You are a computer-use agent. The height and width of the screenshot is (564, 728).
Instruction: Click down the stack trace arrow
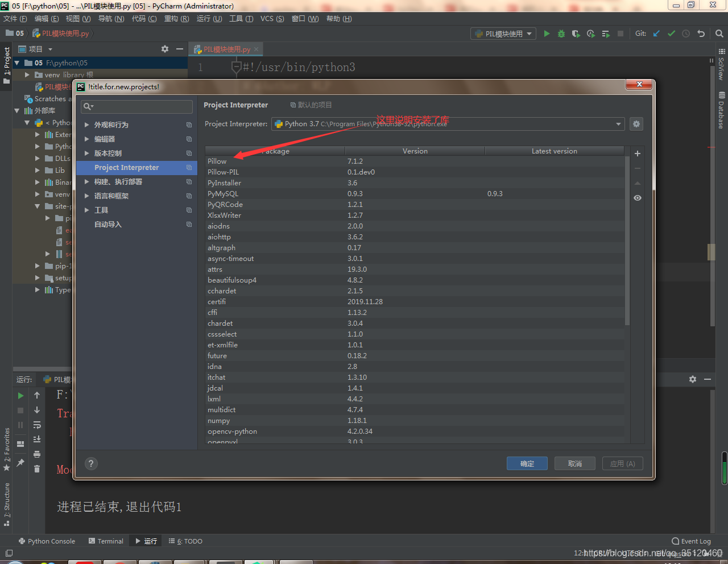click(37, 410)
